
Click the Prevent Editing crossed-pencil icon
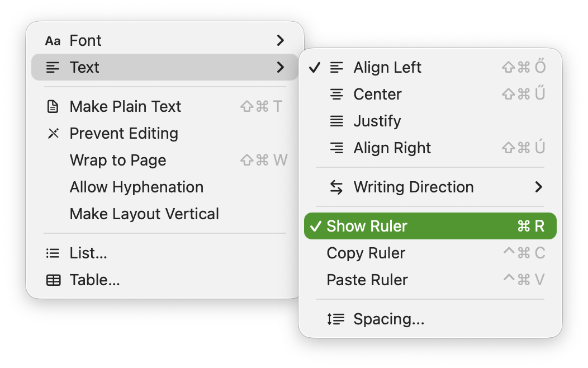pyautogui.click(x=53, y=134)
